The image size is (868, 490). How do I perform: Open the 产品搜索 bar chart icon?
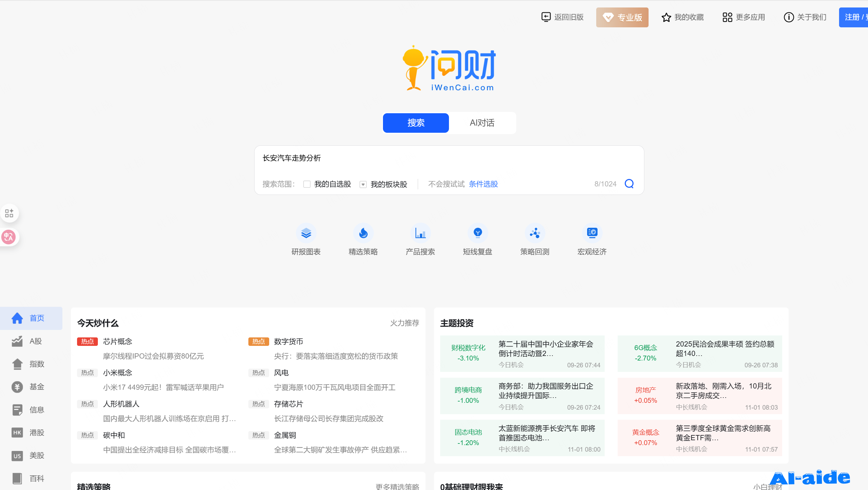pyautogui.click(x=420, y=233)
